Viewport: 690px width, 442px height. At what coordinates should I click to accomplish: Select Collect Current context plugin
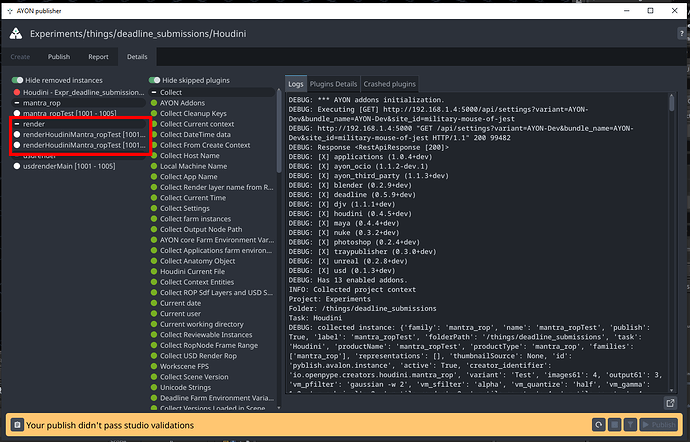[x=212, y=124]
